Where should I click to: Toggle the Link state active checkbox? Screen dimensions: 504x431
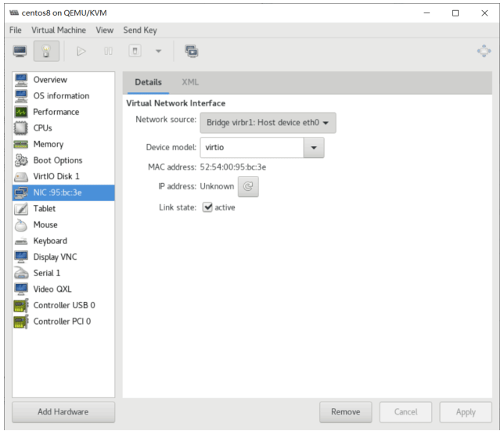click(x=207, y=207)
